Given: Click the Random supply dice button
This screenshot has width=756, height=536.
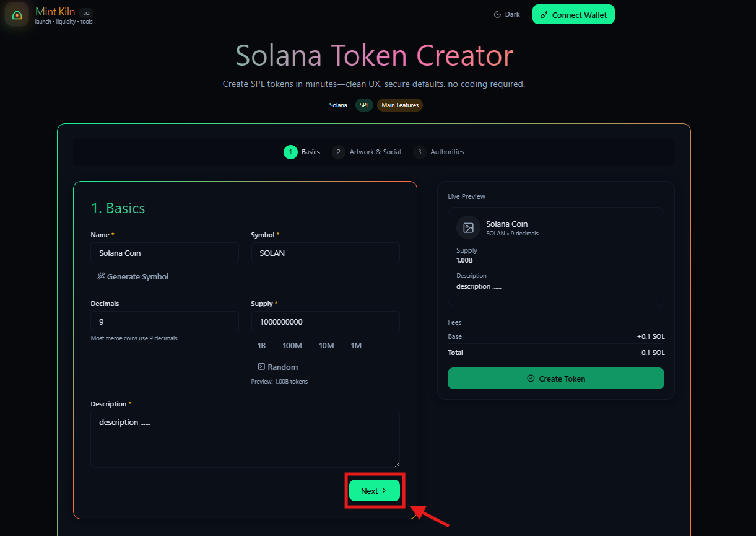Looking at the screenshot, I should point(278,367).
